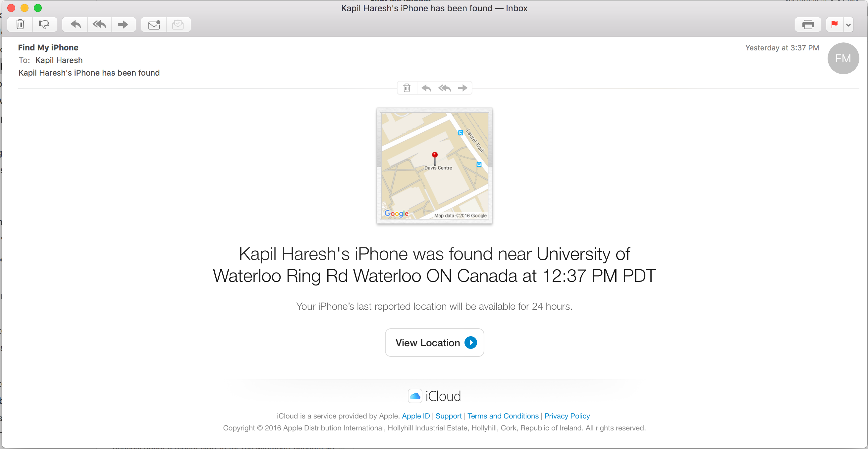Open the Support link
868x449 pixels.
coord(449,416)
